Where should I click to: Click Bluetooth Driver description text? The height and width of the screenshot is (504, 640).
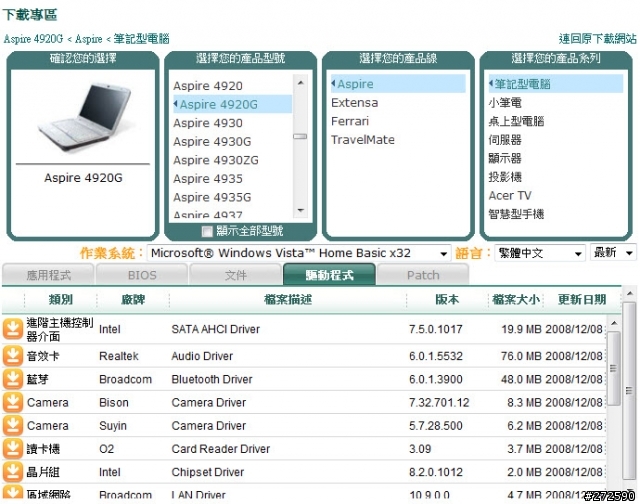(212, 379)
